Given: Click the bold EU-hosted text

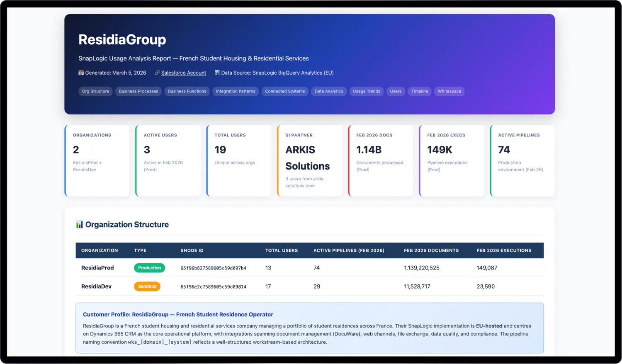Looking at the screenshot, I should (x=489, y=326).
